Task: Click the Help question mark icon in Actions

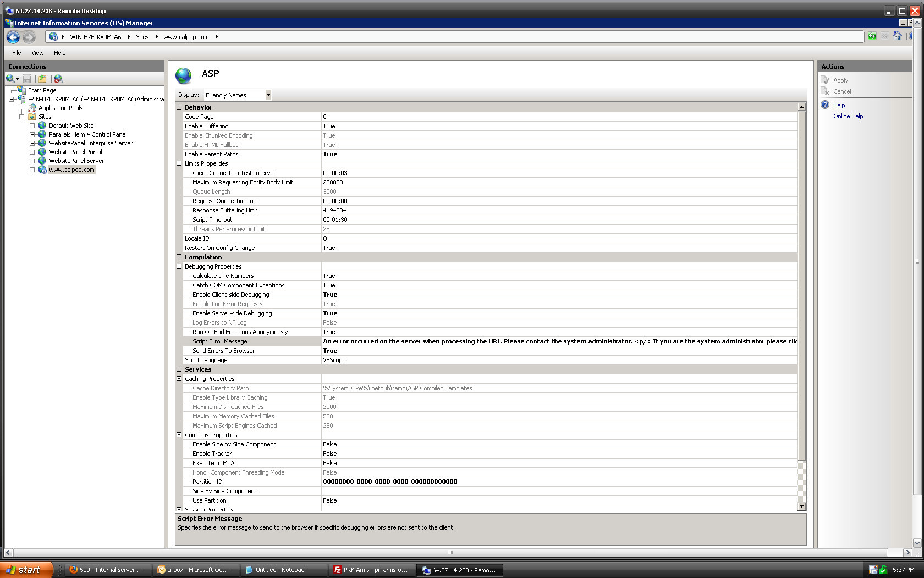Action: pos(826,105)
